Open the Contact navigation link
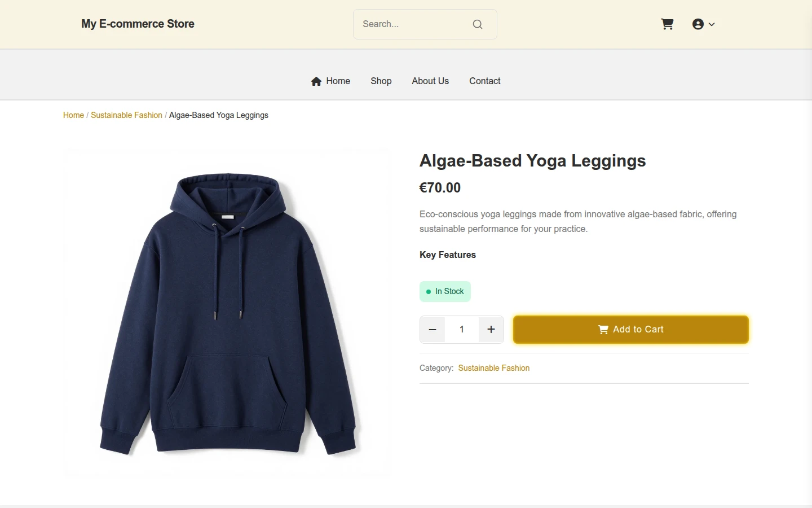 tap(485, 81)
